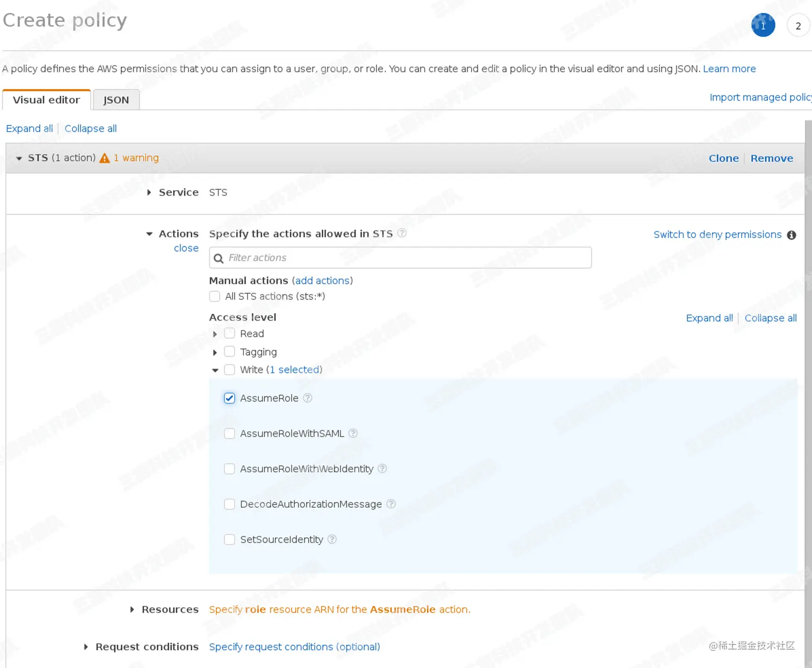Uncheck the AssumeRole checkbox

(x=229, y=398)
